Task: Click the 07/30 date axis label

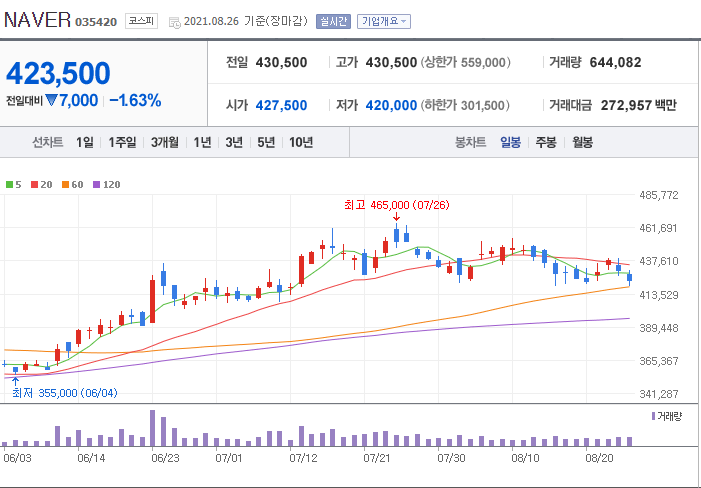Action: coord(451,458)
